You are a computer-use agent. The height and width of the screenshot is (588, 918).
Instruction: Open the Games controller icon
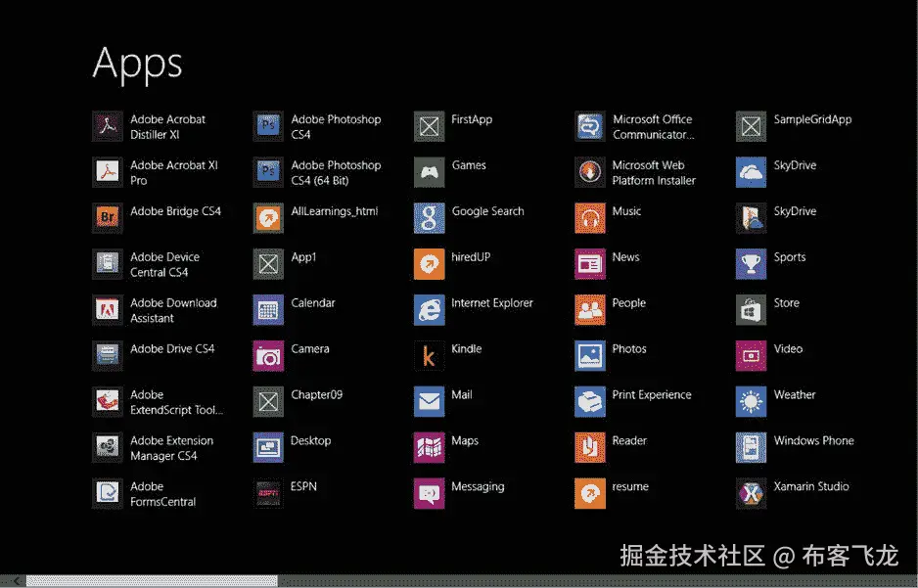(429, 172)
